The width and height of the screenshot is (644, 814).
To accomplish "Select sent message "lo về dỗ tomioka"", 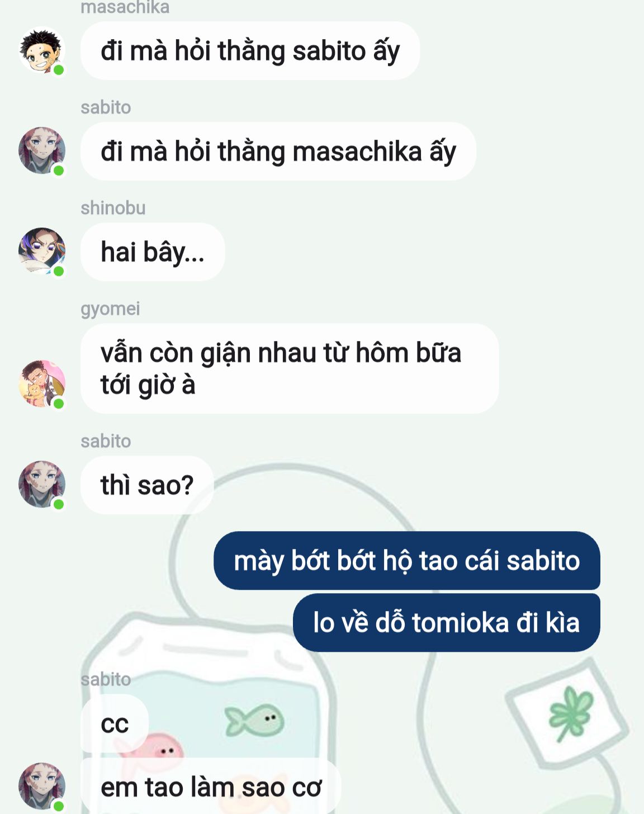I will 447,623.
